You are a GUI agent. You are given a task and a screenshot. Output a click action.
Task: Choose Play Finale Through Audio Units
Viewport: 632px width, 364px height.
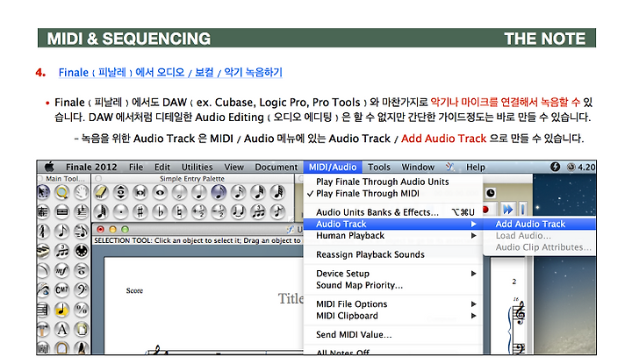pyautogui.click(x=393, y=182)
